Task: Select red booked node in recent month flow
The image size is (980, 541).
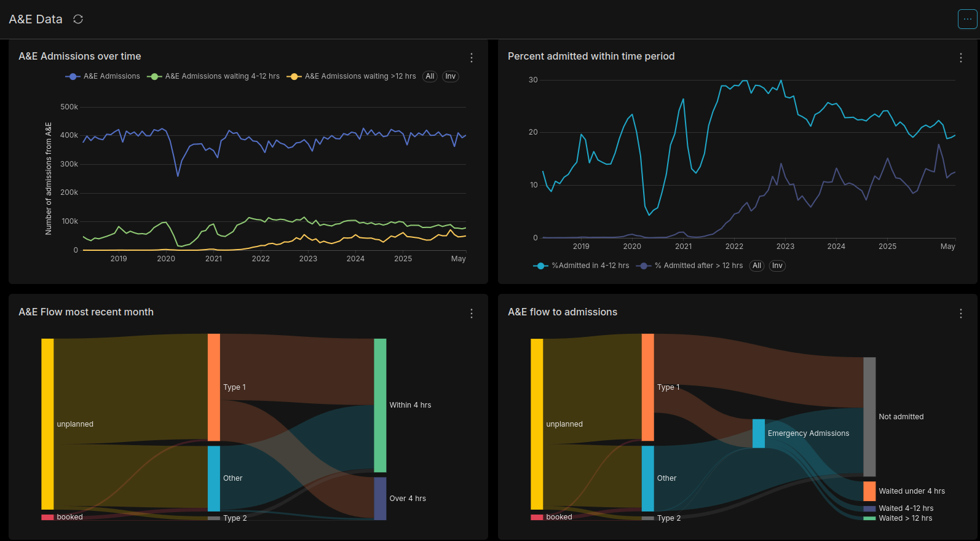Action: pos(47,517)
